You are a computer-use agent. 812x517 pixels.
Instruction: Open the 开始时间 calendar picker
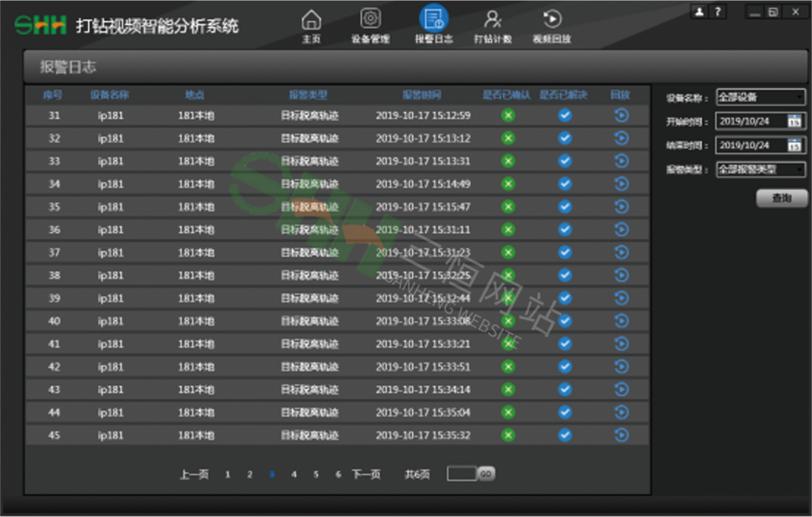click(x=794, y=121)
